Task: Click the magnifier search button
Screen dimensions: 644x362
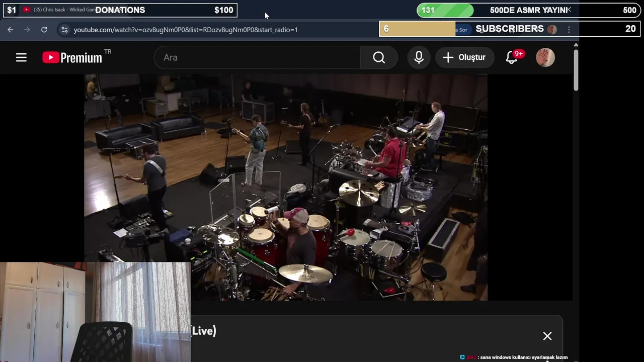Action: coord(379,57)
